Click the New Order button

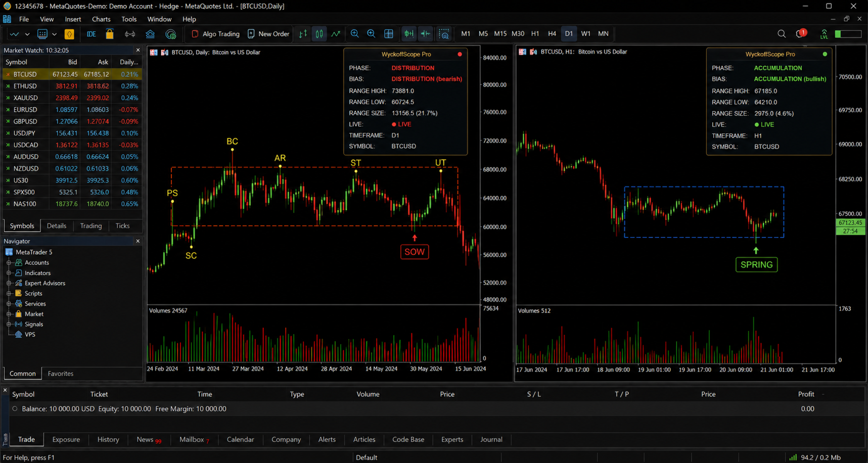268,34
